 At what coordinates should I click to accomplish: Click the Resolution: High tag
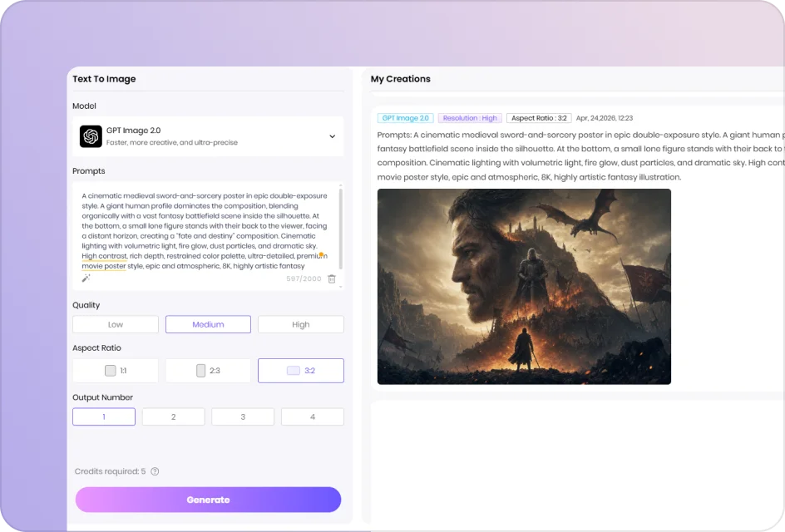click(470, 118)
